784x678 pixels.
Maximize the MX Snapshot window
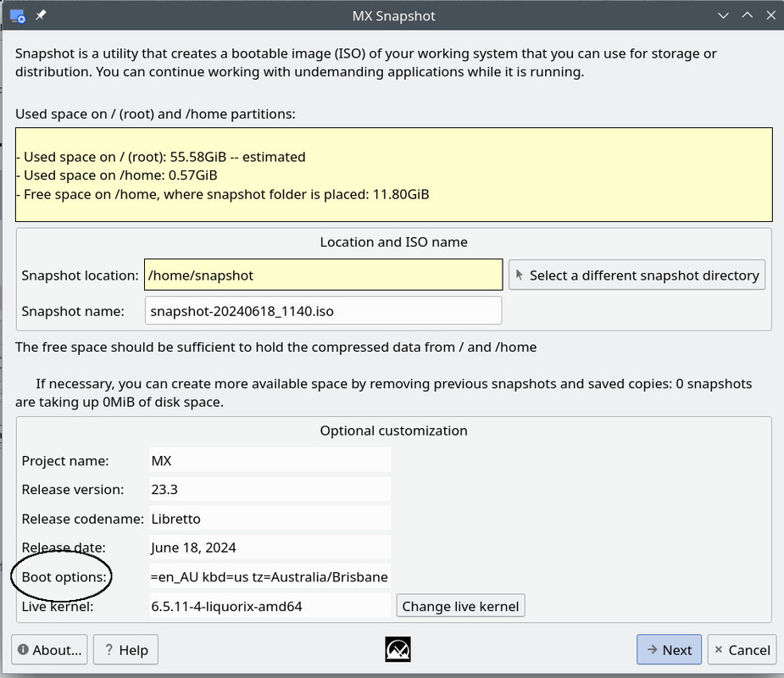[x=747, y=15]
